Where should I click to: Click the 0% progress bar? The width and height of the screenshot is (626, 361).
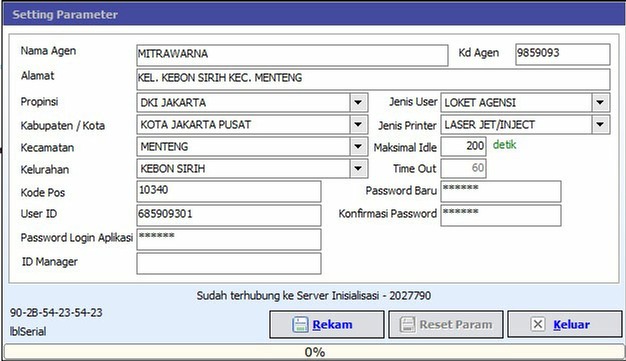coord(314,352)
